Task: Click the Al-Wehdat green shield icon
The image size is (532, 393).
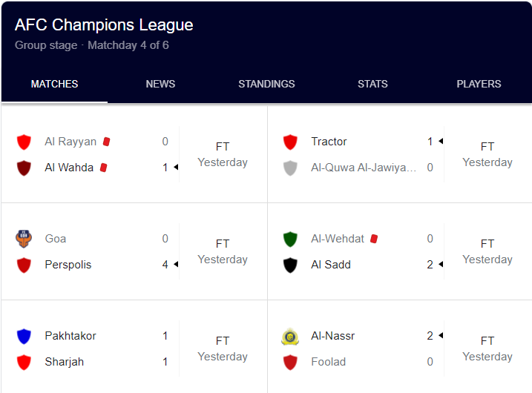Action: coord(290,239)
